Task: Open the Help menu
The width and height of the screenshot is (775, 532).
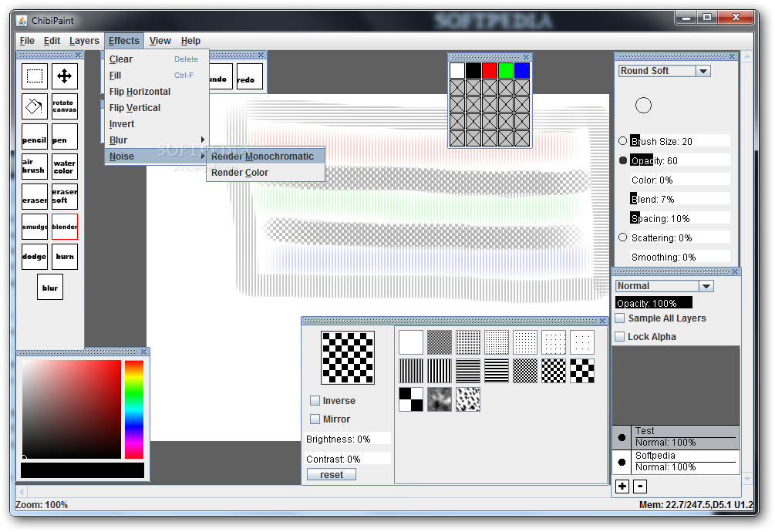Action: click(x=190, y=41)
